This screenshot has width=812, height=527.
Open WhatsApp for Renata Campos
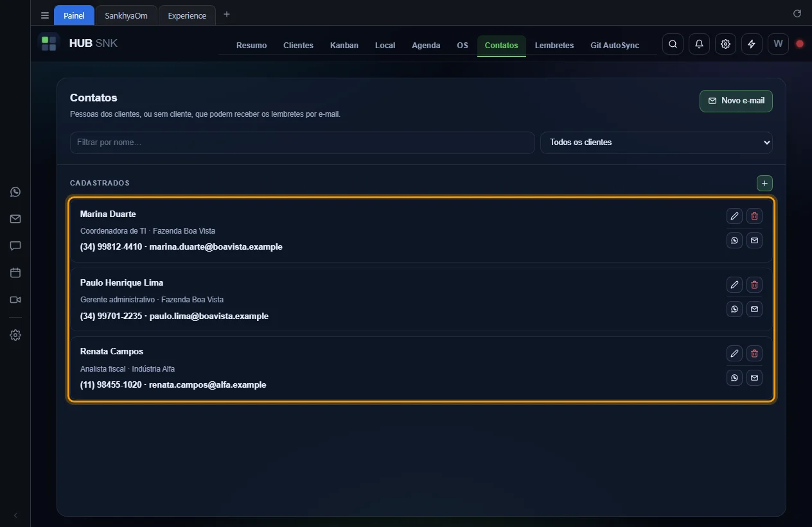pos(734,377)
